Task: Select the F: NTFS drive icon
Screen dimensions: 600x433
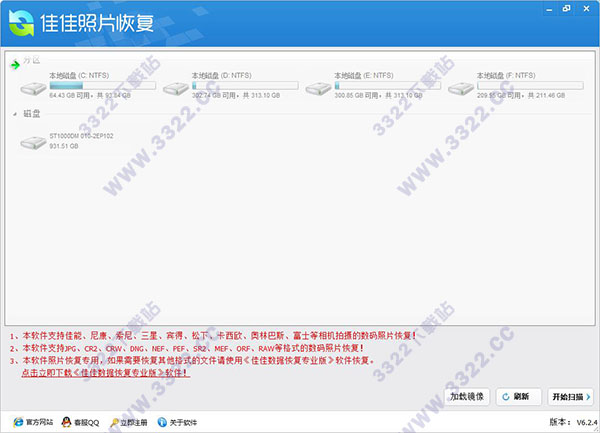Action: (x=461, y=89)
